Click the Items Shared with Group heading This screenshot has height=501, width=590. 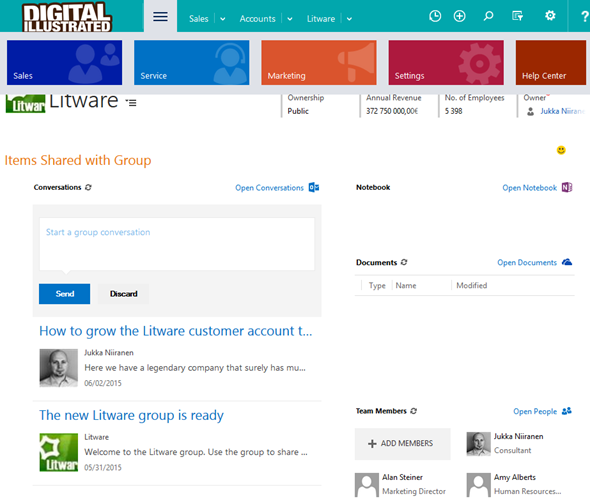[x=78, y=160]
